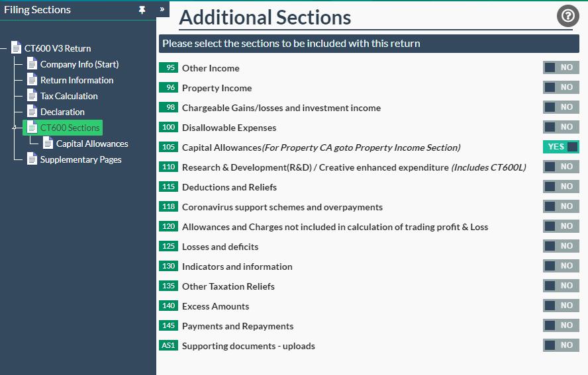Screen dimensions: 588x375
Task: Select Tax Calculation in filing sections
Action: pyautogui.click(x=69, y=96)
